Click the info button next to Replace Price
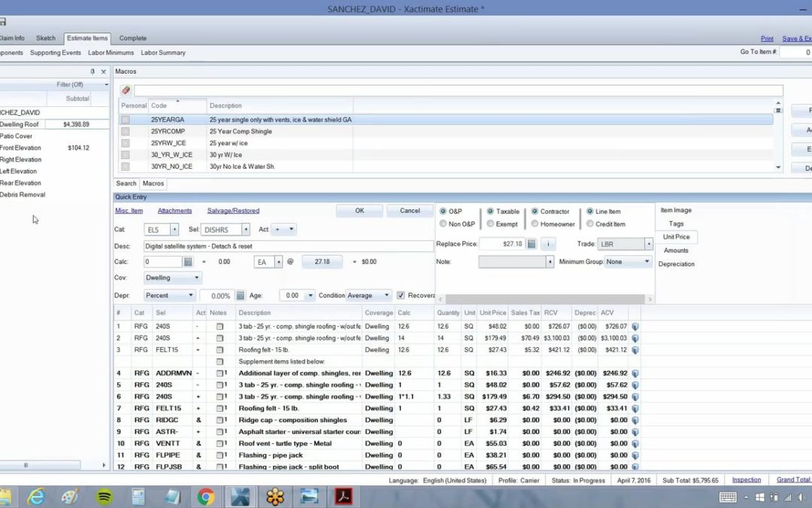This screenshot has width=812, height=508. point(548,244)
